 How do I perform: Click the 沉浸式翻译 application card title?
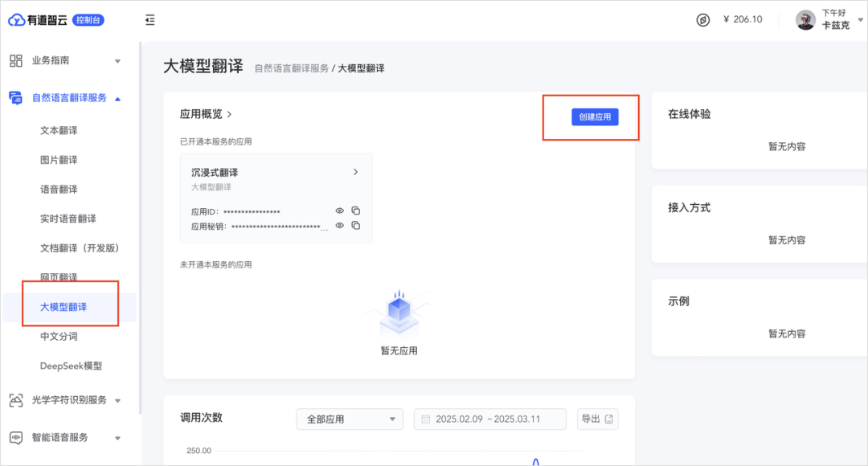tap(215, 173)
